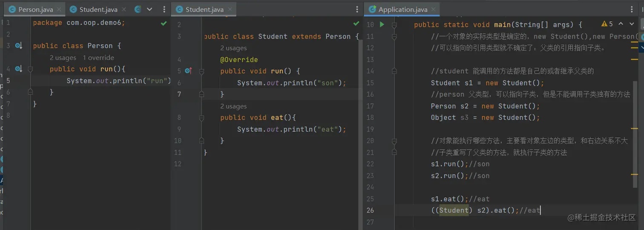644x230 pixels.
Task: Go to super method via the Student run() gutter icon
Action: pyautogui.click(x=189, y=71)
